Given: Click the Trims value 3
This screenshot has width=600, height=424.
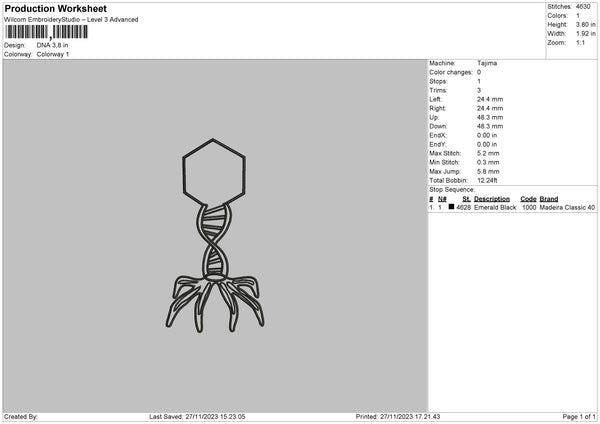Looking at the screenshot, I should click(x=479, y=90).
